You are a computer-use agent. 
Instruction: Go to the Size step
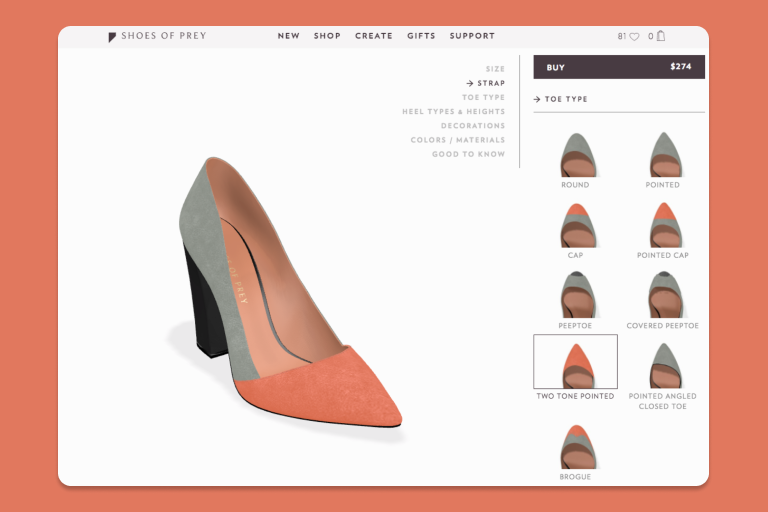point(495,69)
